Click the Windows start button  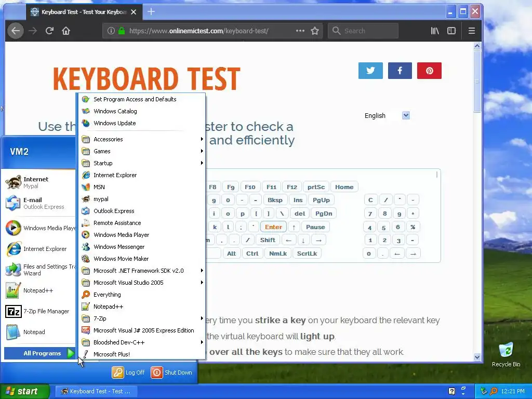[24, 391]
